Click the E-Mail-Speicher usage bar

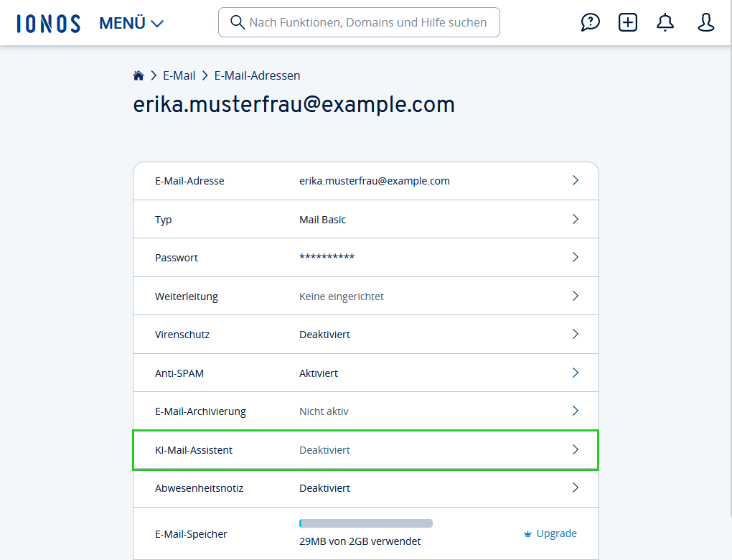(x=366, y=523)
